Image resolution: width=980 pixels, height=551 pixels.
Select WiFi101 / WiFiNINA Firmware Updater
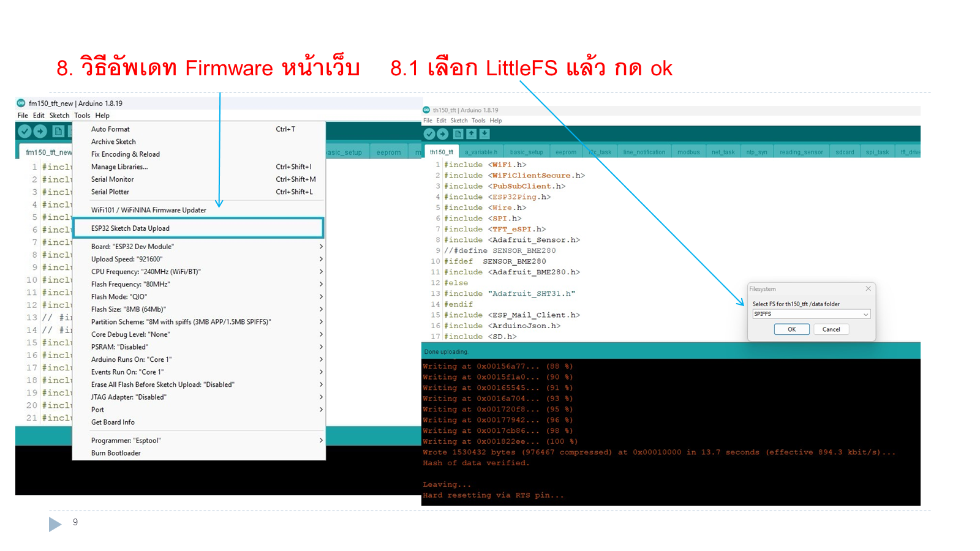(x=198, y=210)
